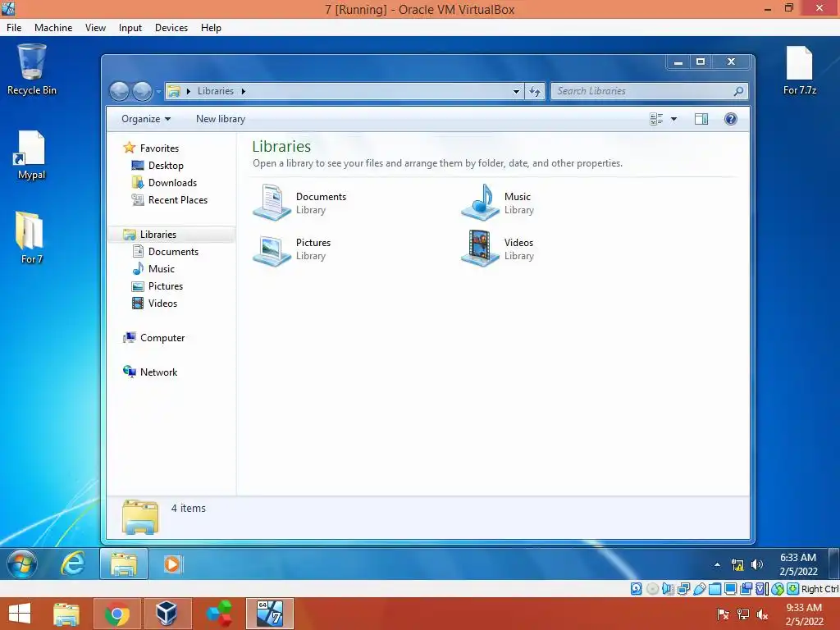Screen dimensions: 840x630
Task: Click the magnifier icon in the search box
Action: coord(738,91)
